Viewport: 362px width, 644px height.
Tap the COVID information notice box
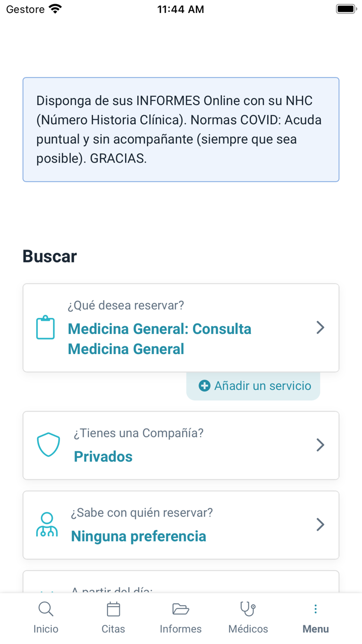click(x=180, y=129)
